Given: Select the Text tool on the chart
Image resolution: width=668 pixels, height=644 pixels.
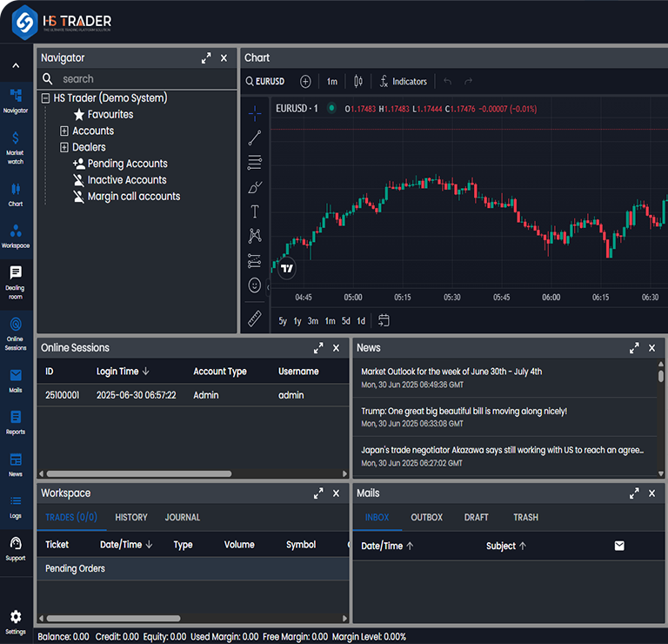Looking at the screenshot, I should 255,211.
